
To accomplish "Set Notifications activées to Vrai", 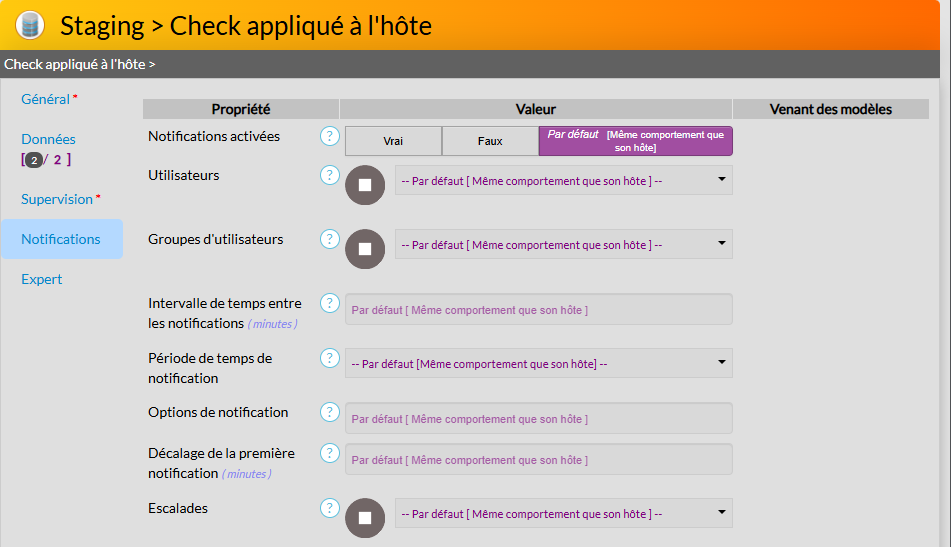I will pos(393,141).
